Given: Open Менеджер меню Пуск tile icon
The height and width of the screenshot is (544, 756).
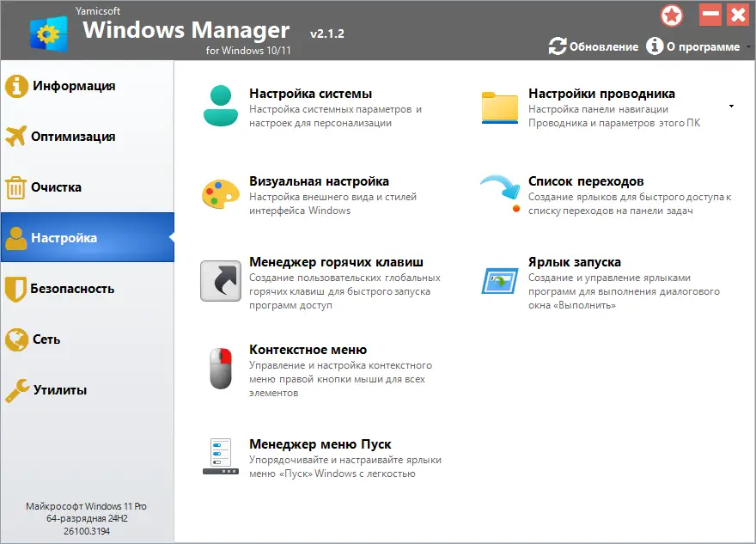Looking at the screenshot, I should point(221,456).
